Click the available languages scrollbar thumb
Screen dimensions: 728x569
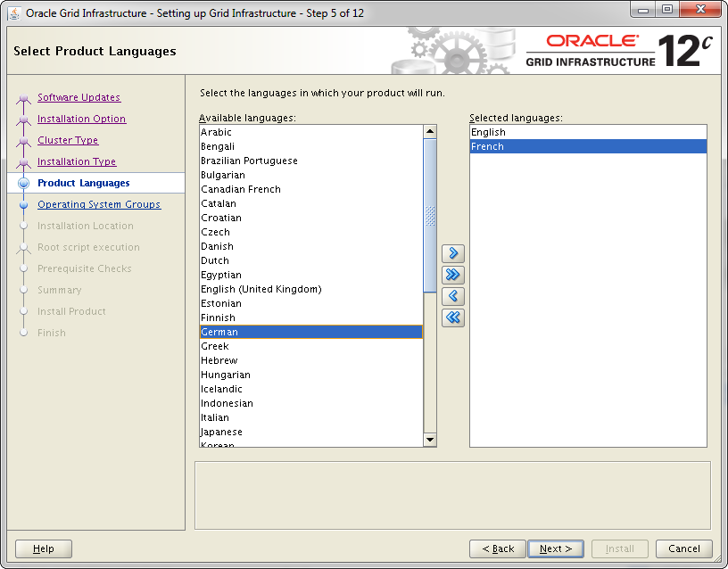[430, 215]
